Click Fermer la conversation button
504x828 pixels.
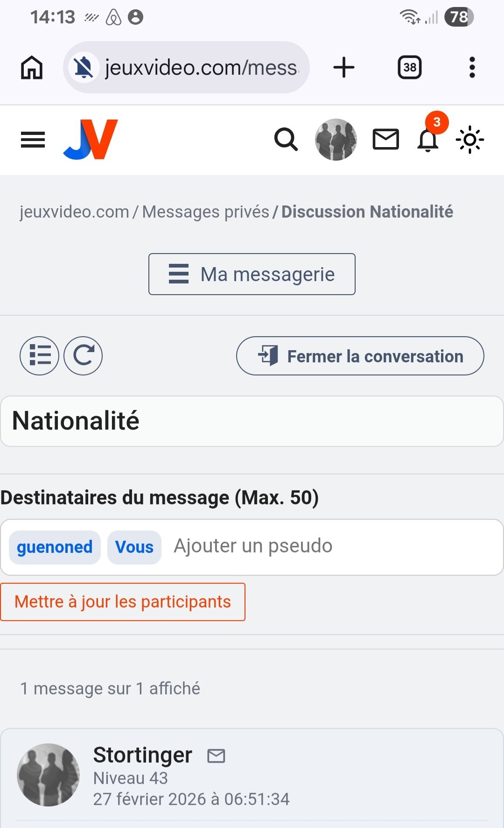(360, 356)
